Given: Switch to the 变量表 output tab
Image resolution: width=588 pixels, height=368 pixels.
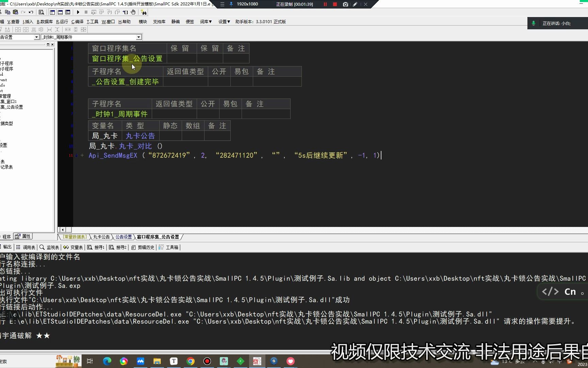Looking at the screenshot, I should [x=73, y=247].
